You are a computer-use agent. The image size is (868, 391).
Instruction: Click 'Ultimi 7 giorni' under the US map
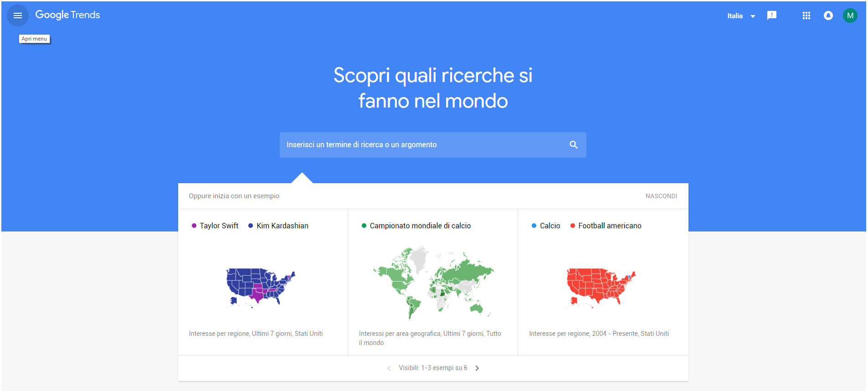pyautogui.click(x=272, y=333)
